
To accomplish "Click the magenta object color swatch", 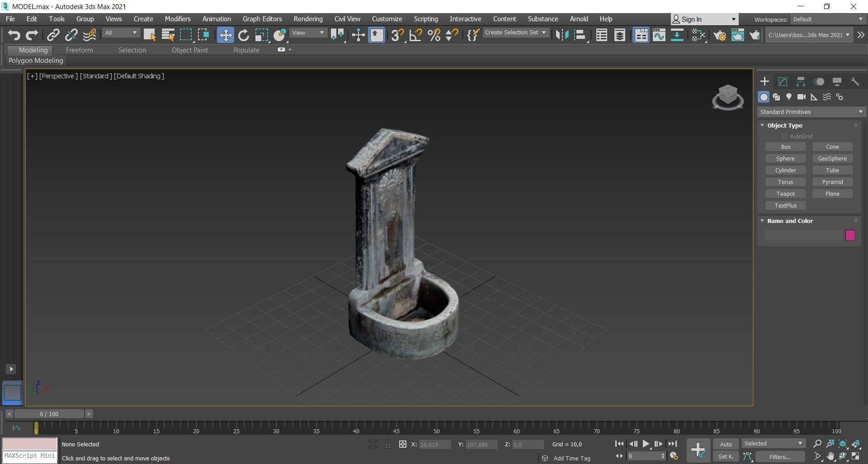I will pyautogui.click(x=850, y=235).
